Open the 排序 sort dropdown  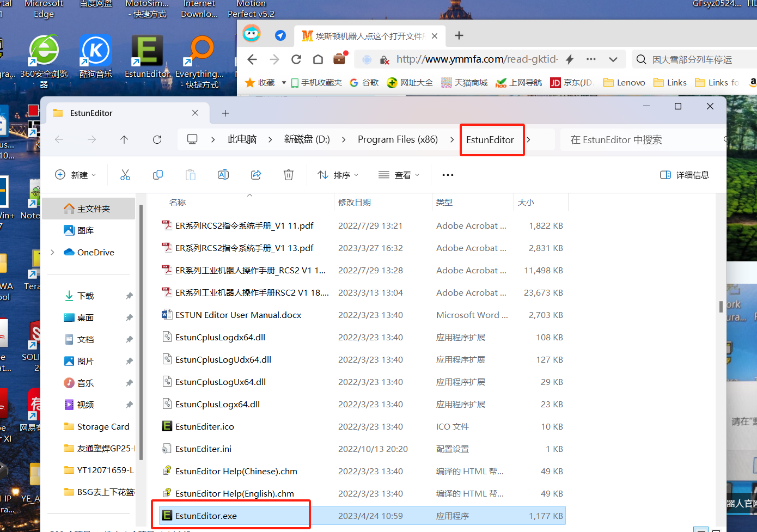pyautogui.click(x=338, y=175)
